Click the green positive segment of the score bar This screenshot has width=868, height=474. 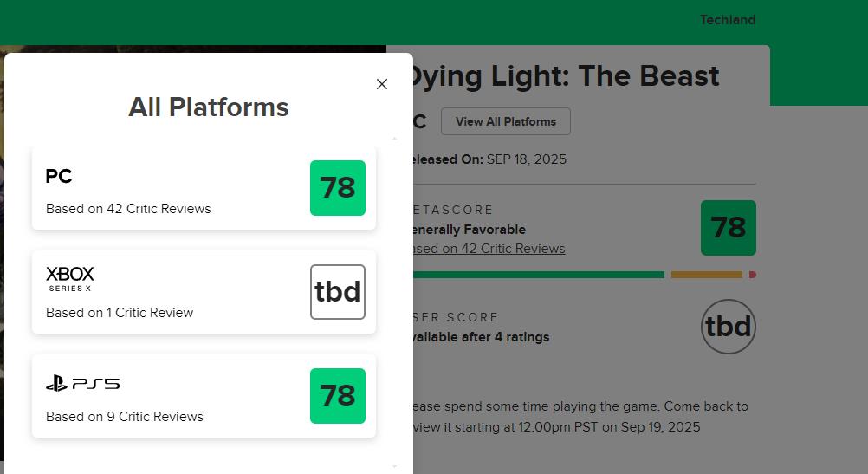click(537, 275)
